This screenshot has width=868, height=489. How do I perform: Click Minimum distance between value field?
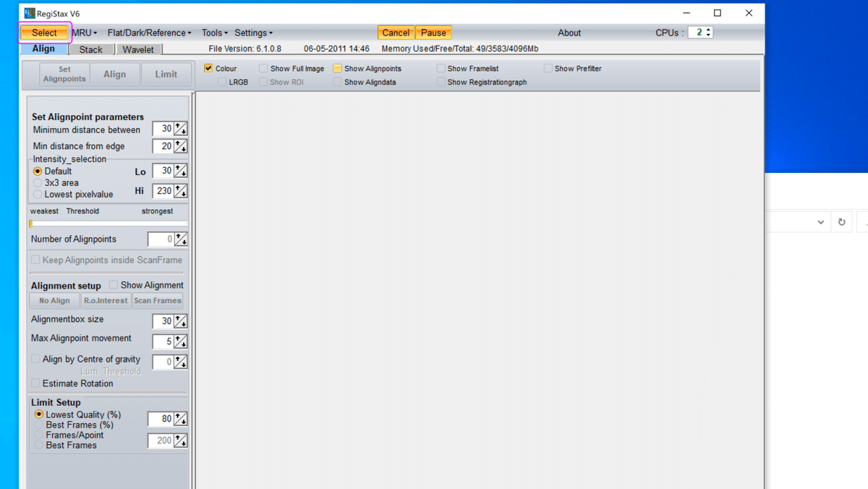tap(163, 129)
